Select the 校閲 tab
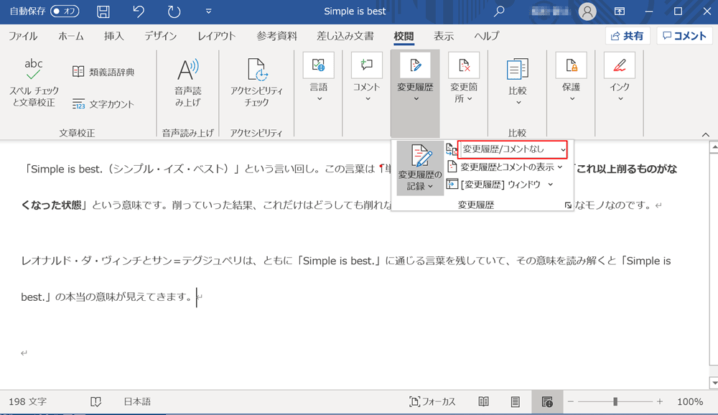The image size is (718, 415). (x=404, y=36)
